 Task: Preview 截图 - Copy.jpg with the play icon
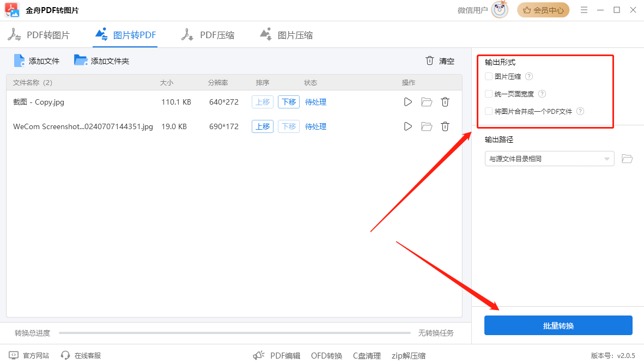(x=408, y=101)
